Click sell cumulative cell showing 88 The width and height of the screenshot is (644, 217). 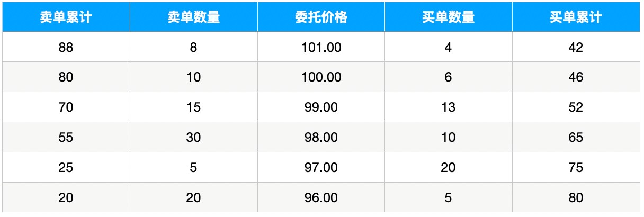click(66, 47)
